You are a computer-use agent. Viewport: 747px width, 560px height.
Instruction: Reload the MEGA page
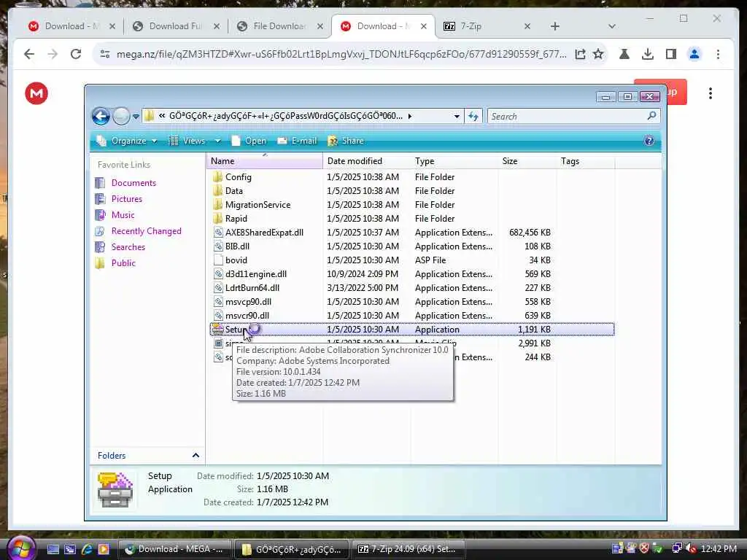point(76,54)
